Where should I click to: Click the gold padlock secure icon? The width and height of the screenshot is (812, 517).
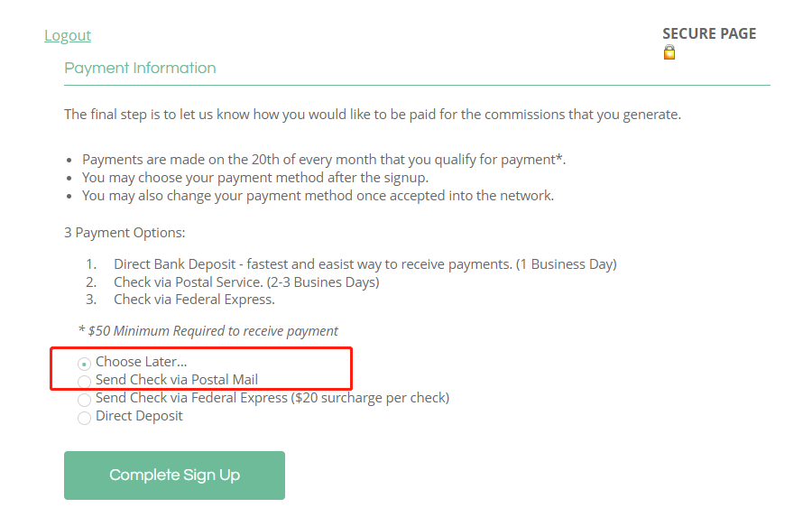click(669, 52)
